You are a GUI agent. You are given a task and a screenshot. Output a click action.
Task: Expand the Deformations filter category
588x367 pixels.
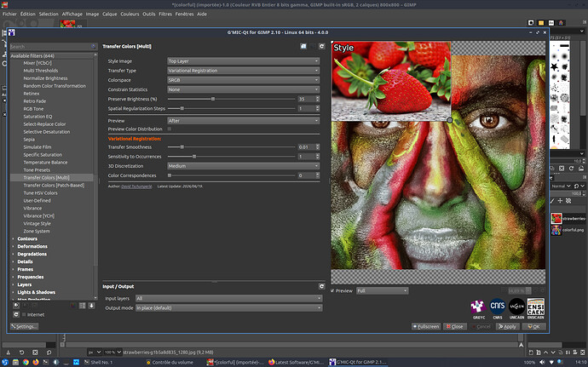[32, 246]
